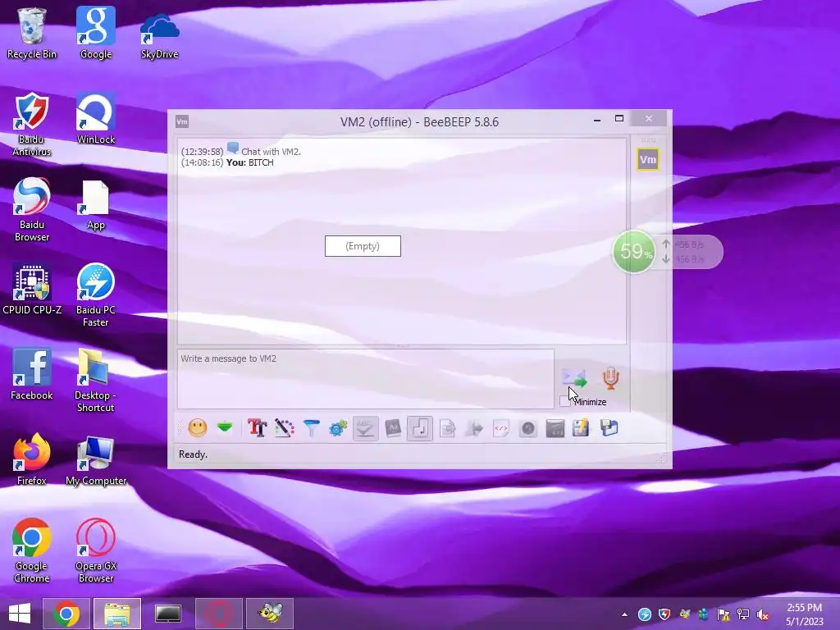Check the Minimize checkbox
840x630 pixels.
(564, 401)
